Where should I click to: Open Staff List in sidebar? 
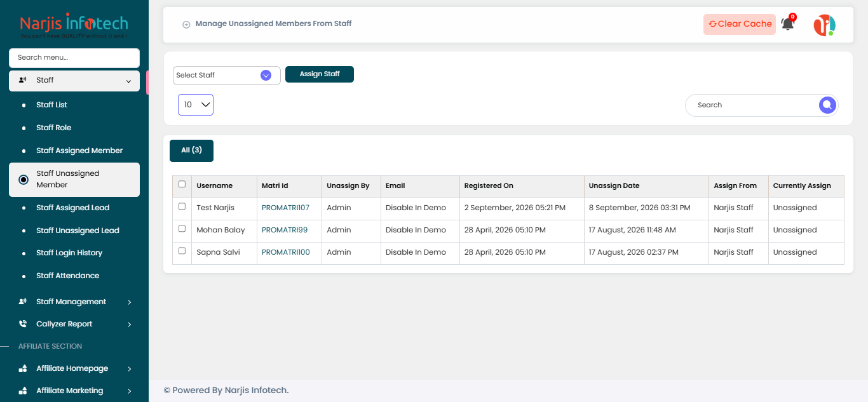51,105
